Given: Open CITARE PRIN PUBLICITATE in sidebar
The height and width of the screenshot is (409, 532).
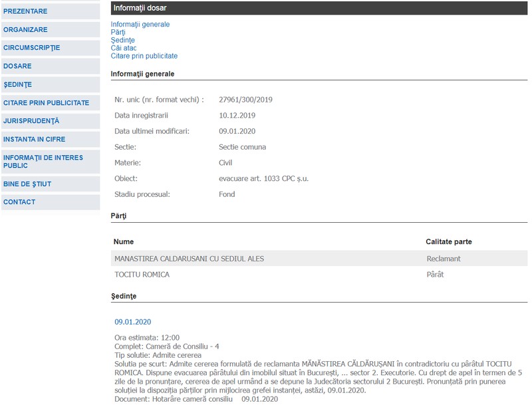Looking at the screenshot, I should point(51,102).
